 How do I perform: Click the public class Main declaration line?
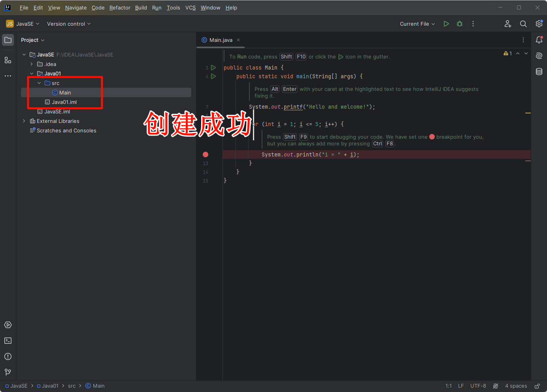253,68
